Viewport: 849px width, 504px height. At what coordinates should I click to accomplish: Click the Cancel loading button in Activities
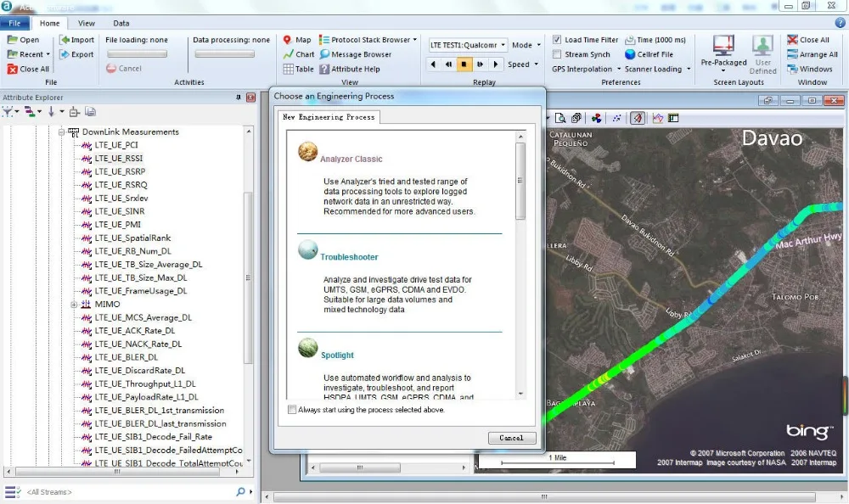124,68
